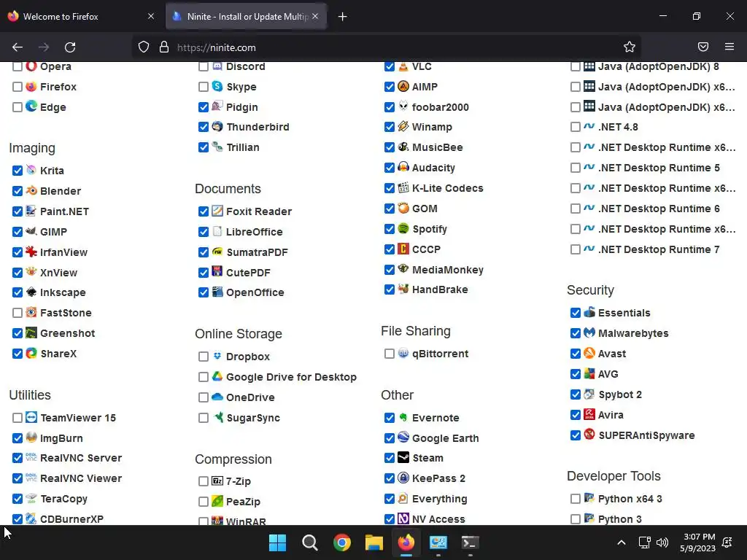Open the Windows Start menu
747x560 pixels.
(x=277, y=542)
